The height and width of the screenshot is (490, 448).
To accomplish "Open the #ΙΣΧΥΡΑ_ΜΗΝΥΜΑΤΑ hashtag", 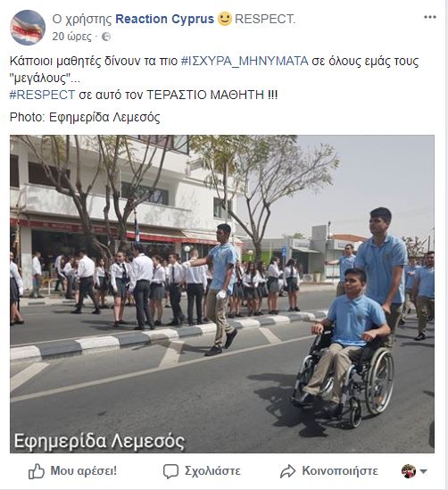I will (x=245, y=61).
